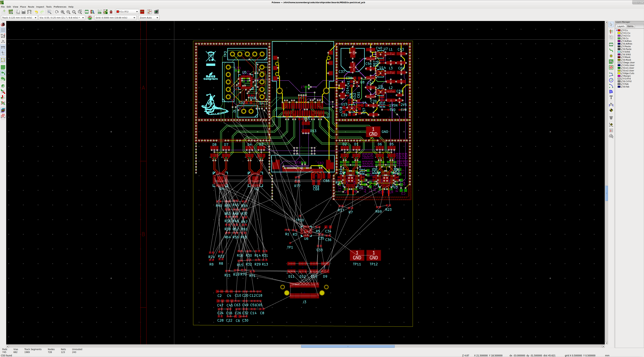Screen dimensions: 644x357
Task: Load netlist with the NET icon
Action: (x=99, y=12)
